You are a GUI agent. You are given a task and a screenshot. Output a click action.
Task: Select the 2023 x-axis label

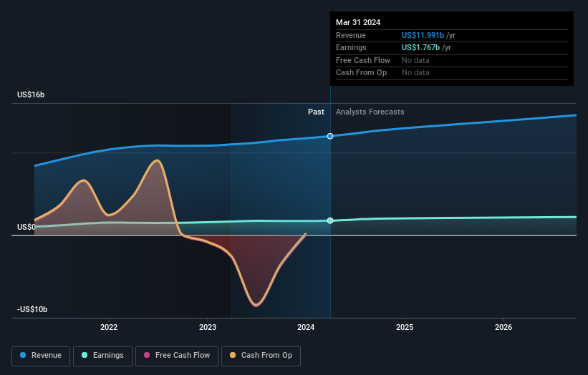tap(208, 327)
